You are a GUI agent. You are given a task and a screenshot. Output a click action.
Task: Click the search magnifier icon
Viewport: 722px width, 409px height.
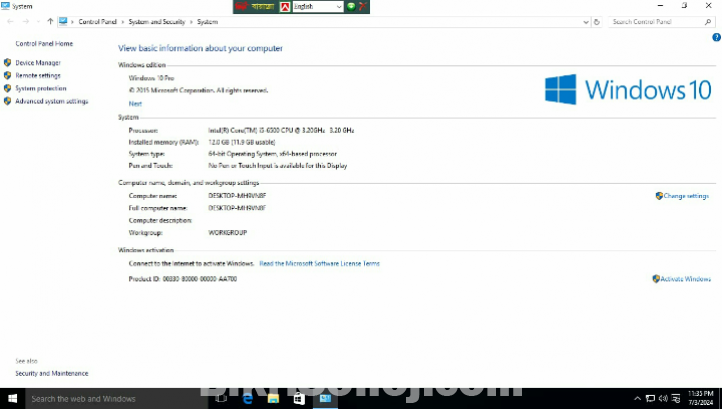tap(708, 22)
